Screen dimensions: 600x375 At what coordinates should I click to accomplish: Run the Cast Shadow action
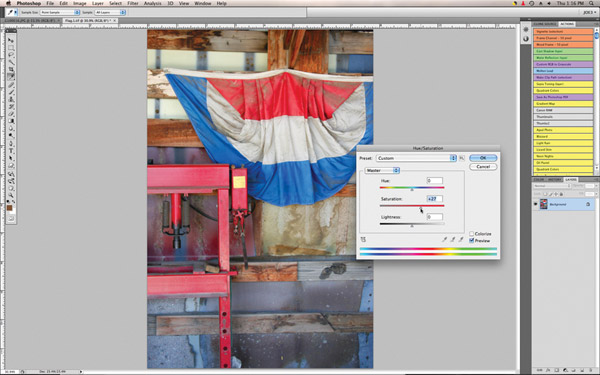click(x=563, y=51)
